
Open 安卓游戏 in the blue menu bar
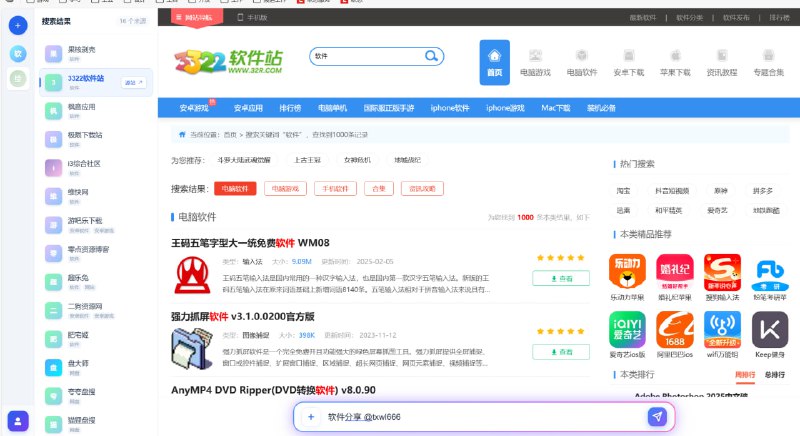(x=194, y=108)
